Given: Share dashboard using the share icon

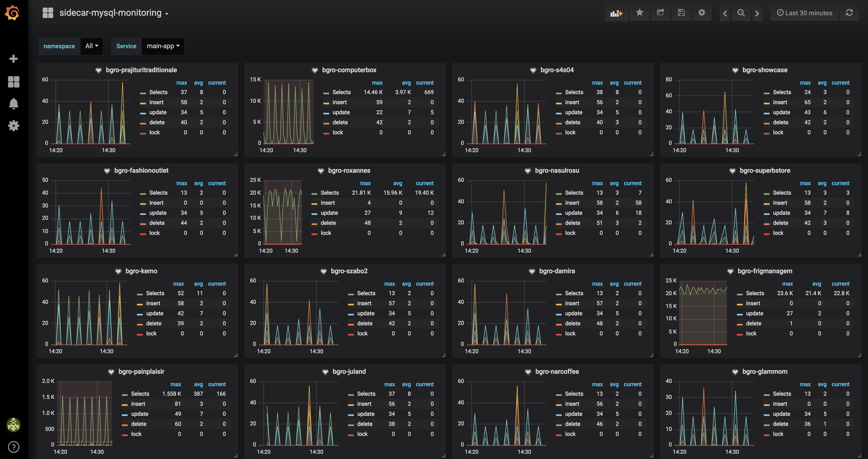Looking at the screenshot, I should click(x=661, y=13).
